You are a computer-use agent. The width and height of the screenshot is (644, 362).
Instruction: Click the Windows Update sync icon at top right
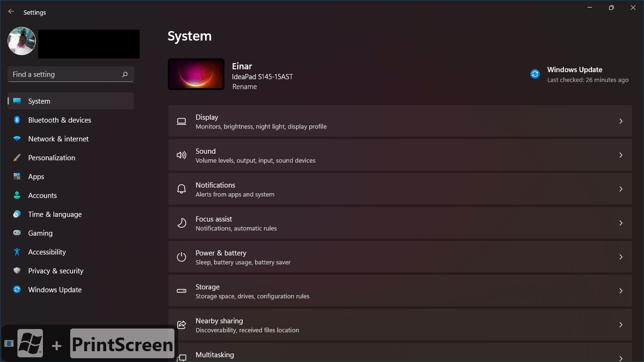click(535, 74)
